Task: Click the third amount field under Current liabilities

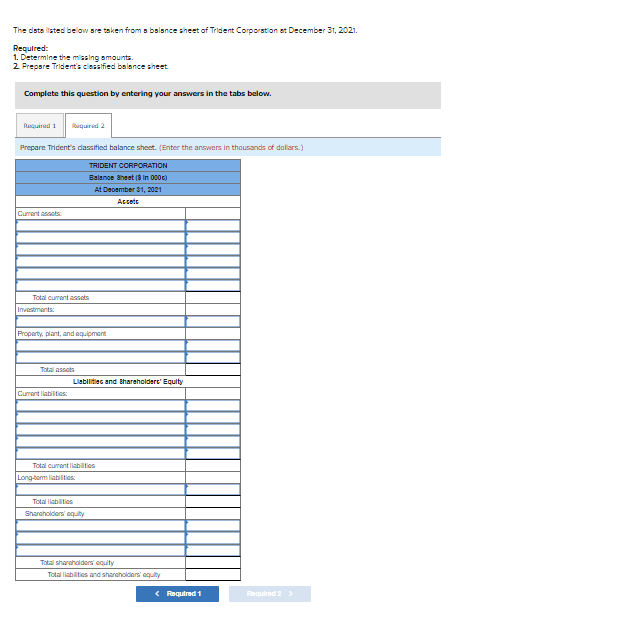Action: click(213, 430)
